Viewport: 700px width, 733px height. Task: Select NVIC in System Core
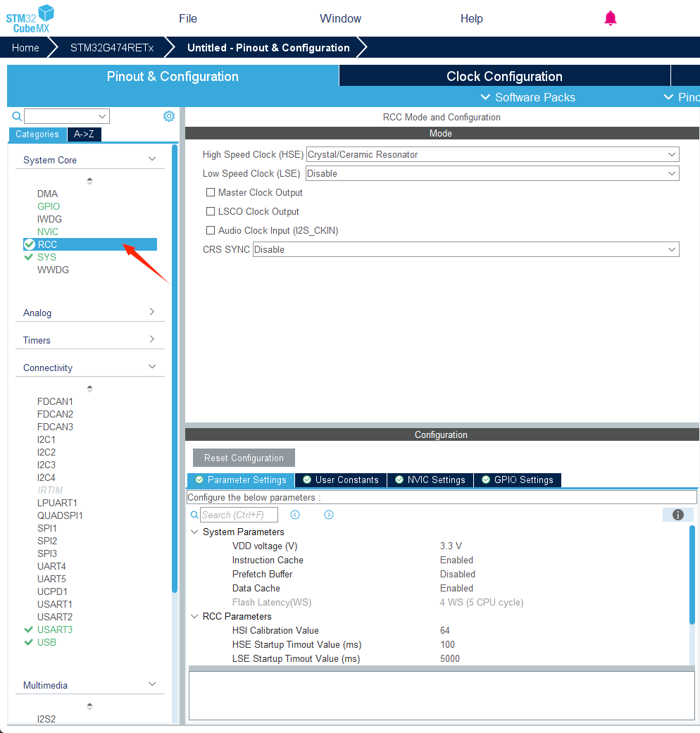pyautogui.click(x=48, y=232)
